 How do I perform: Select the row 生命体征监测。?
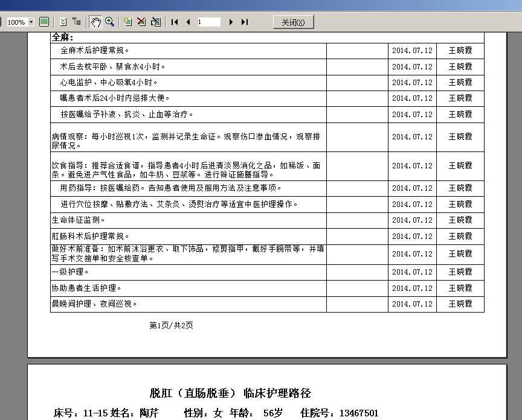point(267,220)
